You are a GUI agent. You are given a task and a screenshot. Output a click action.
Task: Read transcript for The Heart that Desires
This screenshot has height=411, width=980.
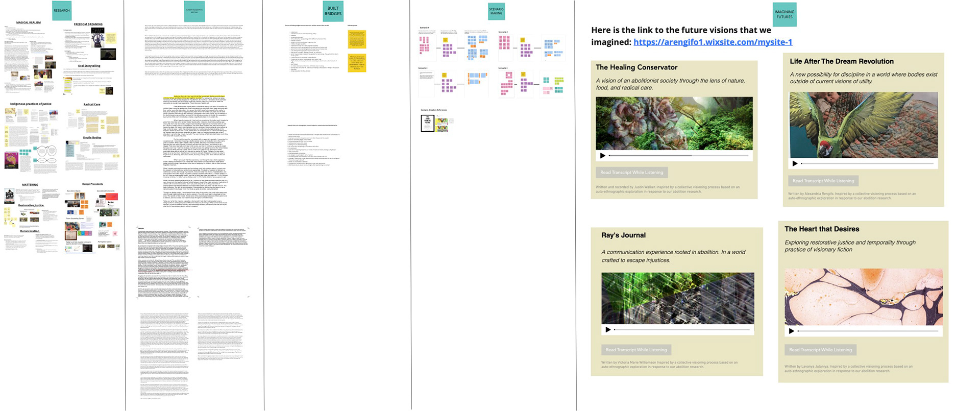tap(820, 350)
